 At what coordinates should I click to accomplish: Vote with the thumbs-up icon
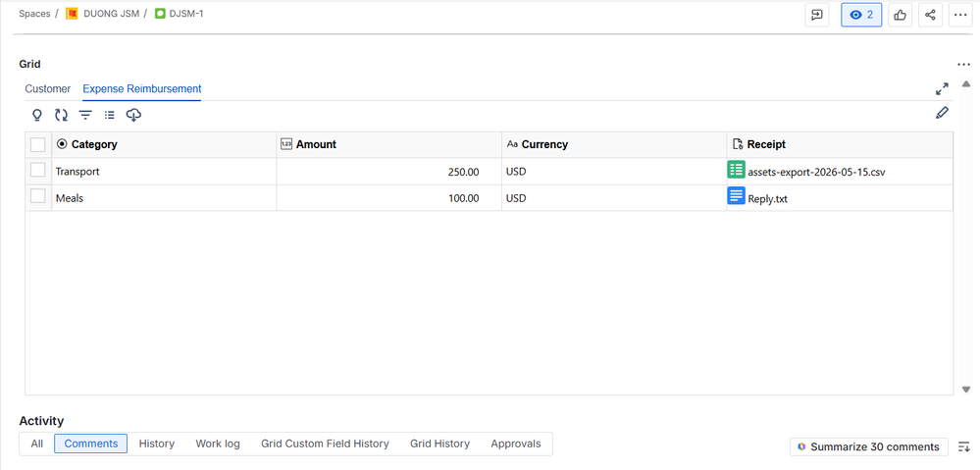(900, 15)
